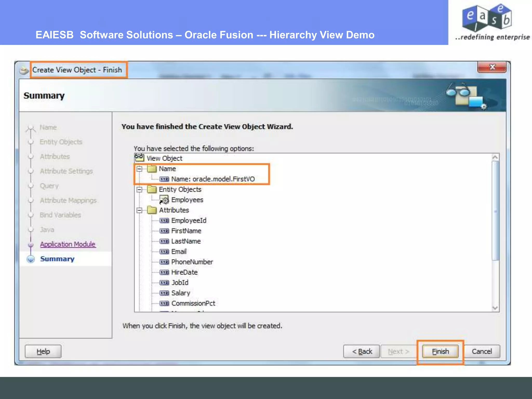532x399 pixels.
Task: Click the JobId attribute icon
Action: click(164, 283)
